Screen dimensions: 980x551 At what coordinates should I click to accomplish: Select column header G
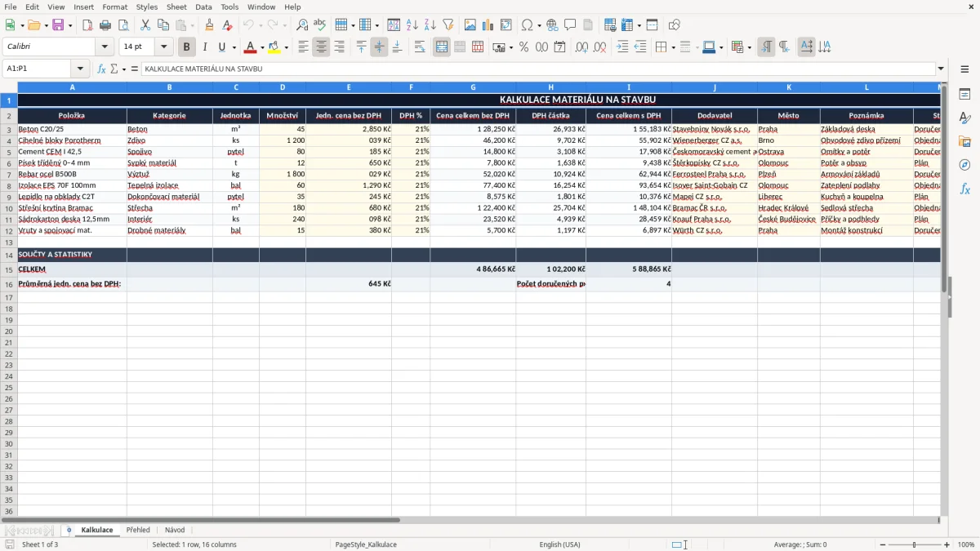(473, 87)
